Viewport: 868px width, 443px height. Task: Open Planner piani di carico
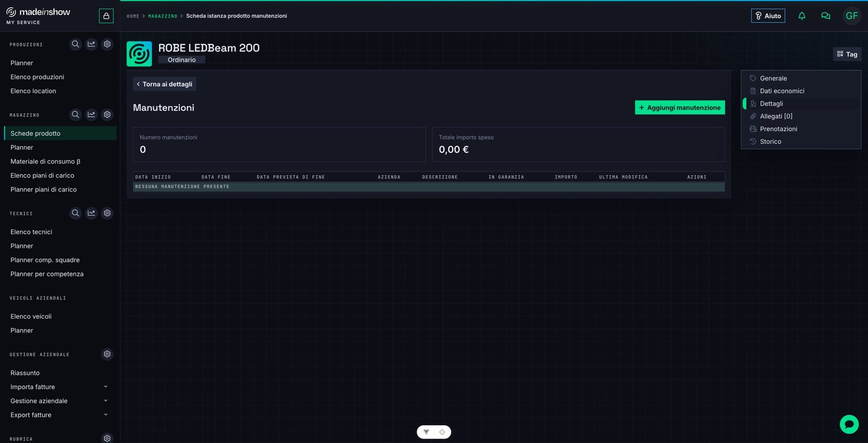(43, 189)
